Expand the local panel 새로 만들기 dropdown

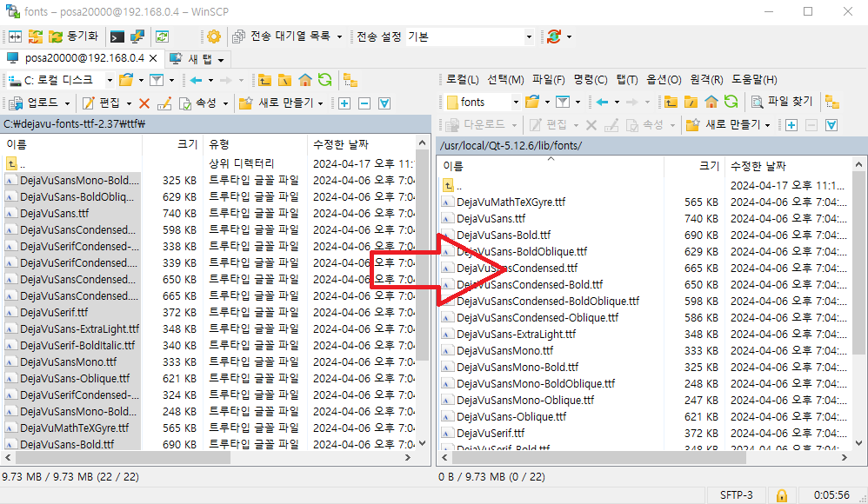[x=321, y=103]
